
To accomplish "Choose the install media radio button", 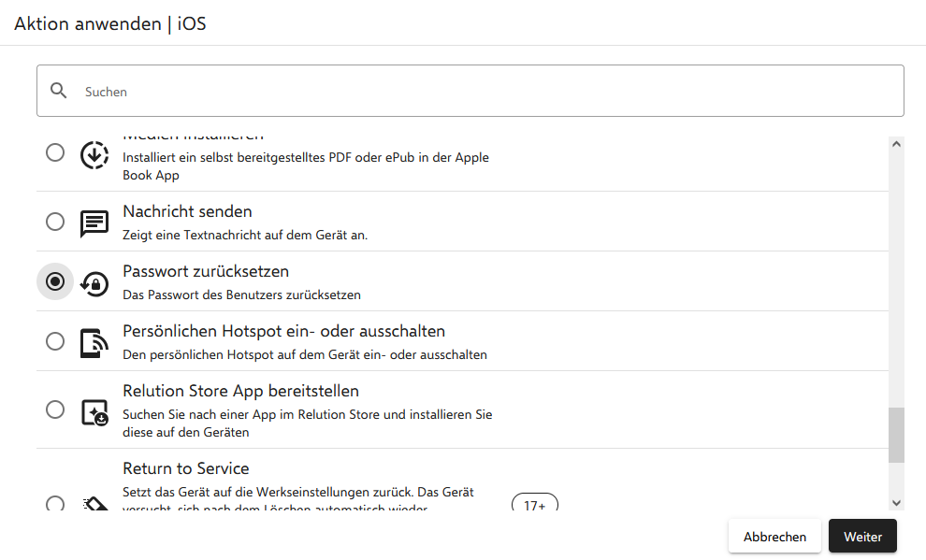I will (x=55, y=152).
